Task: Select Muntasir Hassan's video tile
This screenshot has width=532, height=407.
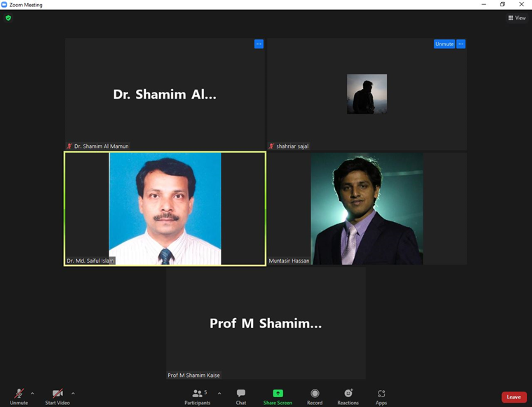Action: pos(367,209)
